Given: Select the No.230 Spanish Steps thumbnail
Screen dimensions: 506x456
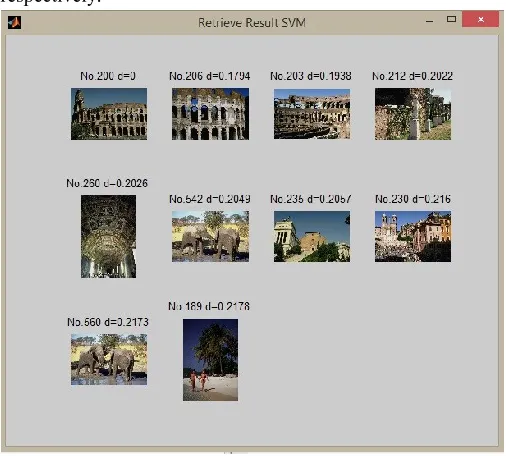Looking at the screenshot, I should pyautogui.click(x=413, y=236).
